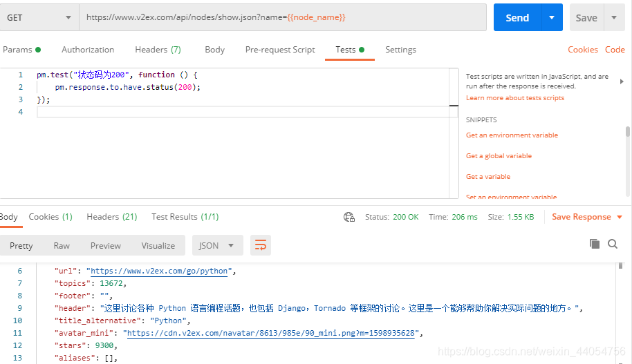Expand the Save button dropdown arrow
632x364 pixels.
tap(614, 18)
